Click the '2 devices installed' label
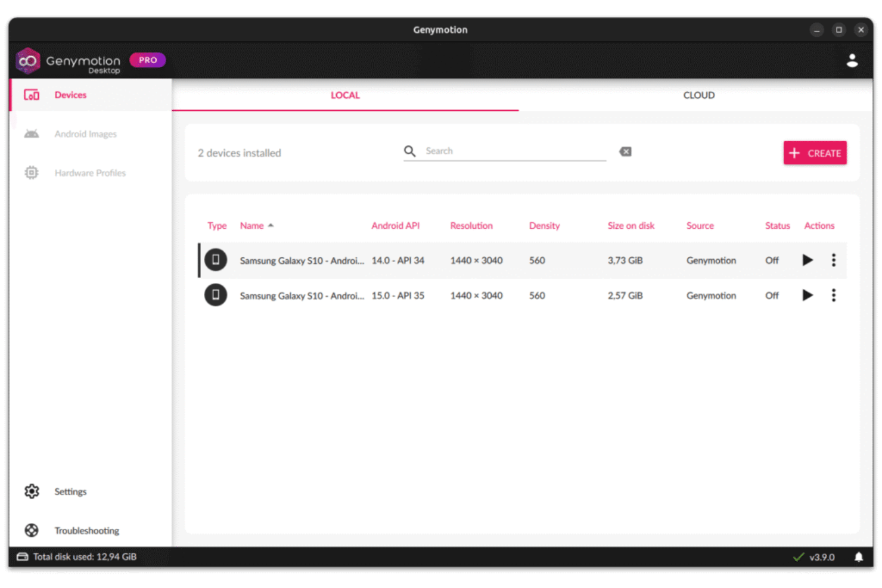Image resolution: width=882 pixels, height=588 pixels. [x=239, y=153]
